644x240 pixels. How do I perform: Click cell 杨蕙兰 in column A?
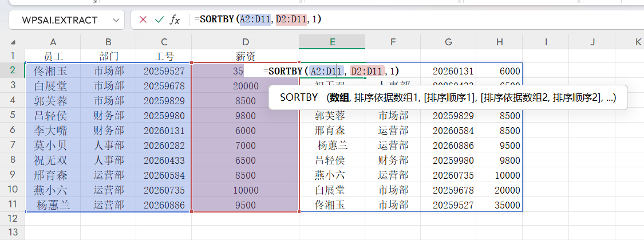[x=53, y=204]
